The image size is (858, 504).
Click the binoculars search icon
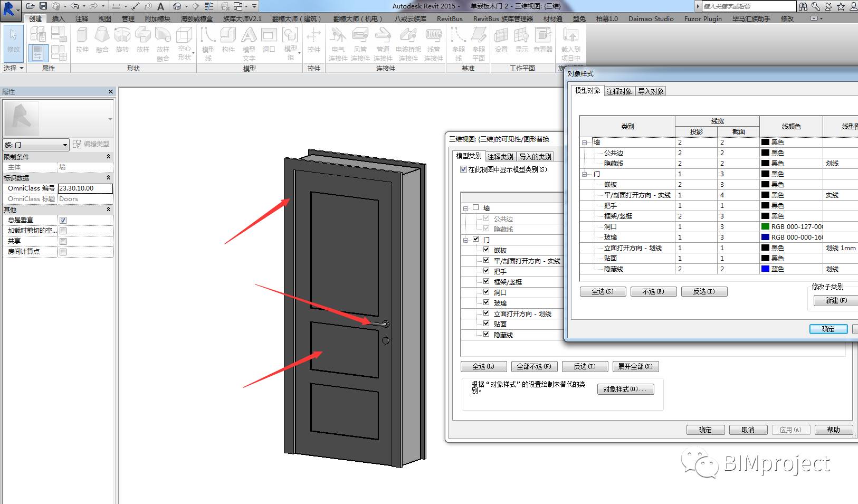[x=803, y=6]
